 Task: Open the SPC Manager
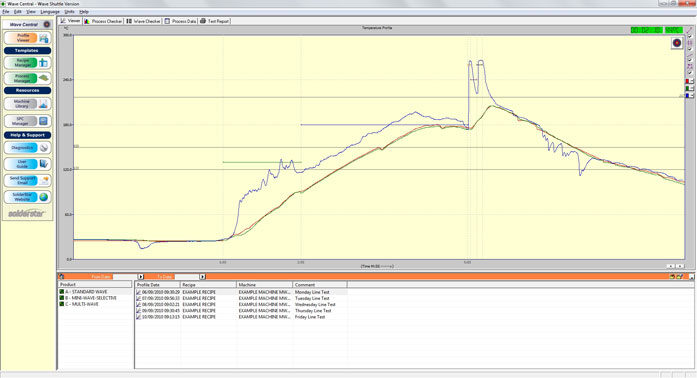[x=27, y=121]
